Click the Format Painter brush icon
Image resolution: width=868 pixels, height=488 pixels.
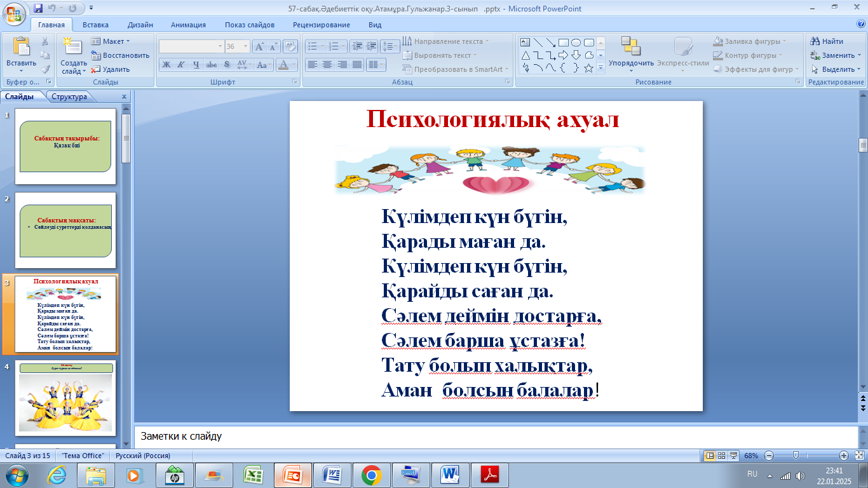(45, 69)
